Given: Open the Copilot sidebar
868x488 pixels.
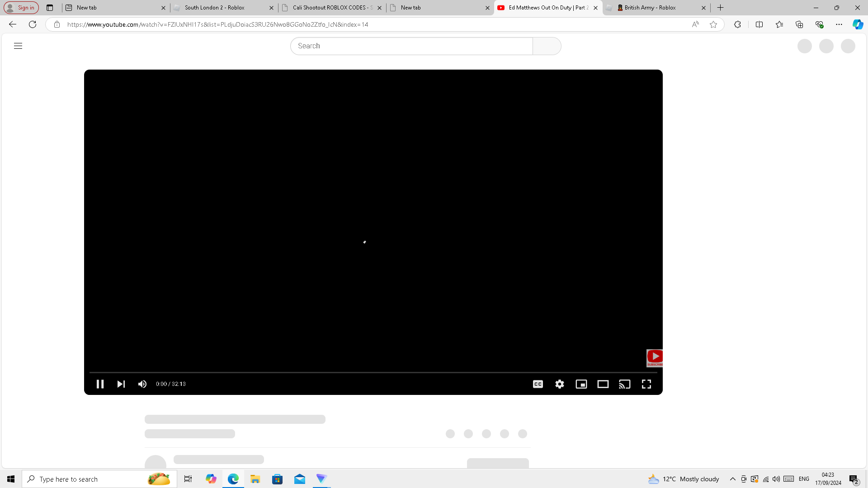Looking at the screenshot, I should [858, 24].
